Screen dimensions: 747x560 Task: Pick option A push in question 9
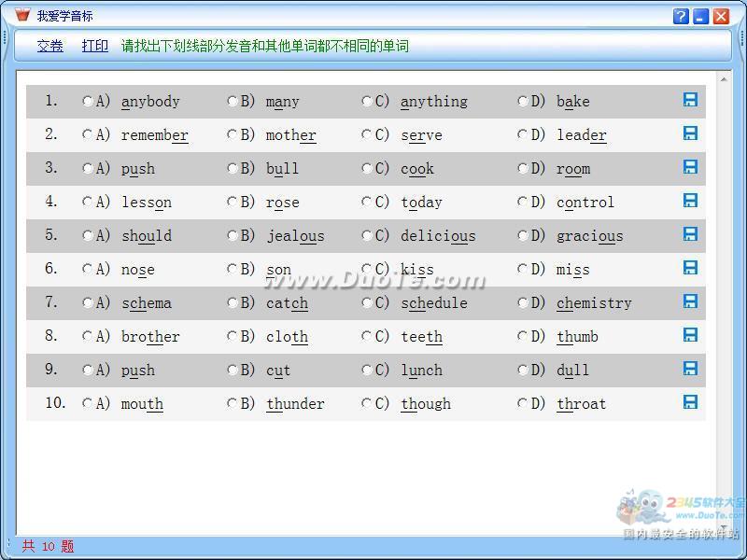(87, 370)
